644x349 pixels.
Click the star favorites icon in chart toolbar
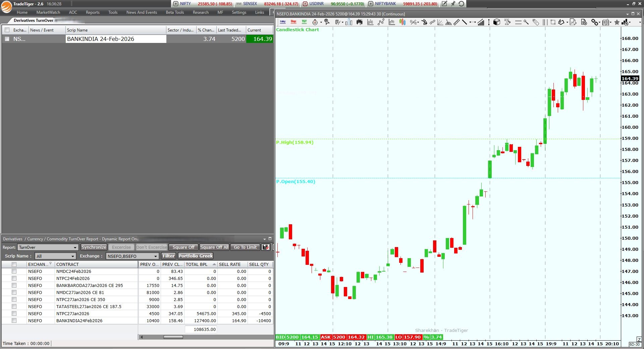pyautogui.click(x=617, y=22)
